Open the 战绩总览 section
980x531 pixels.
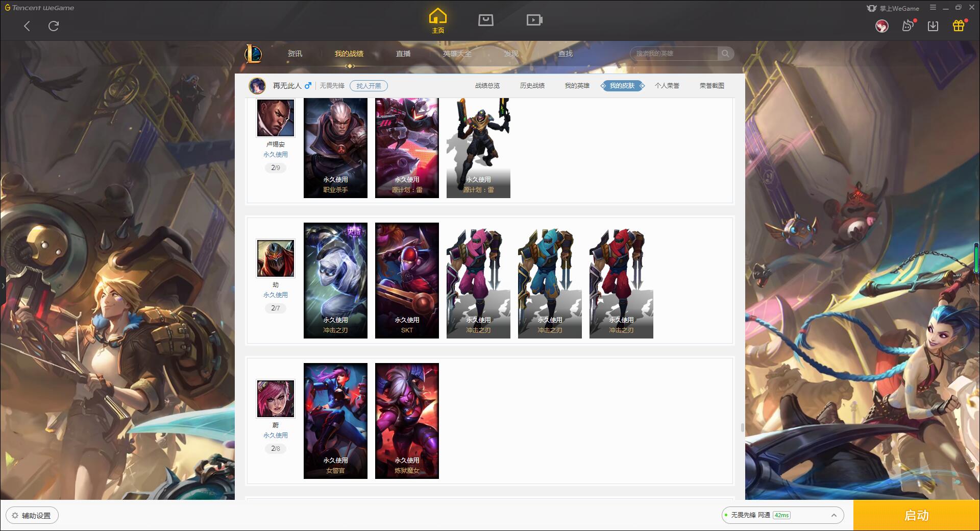[x=487, y=86]
